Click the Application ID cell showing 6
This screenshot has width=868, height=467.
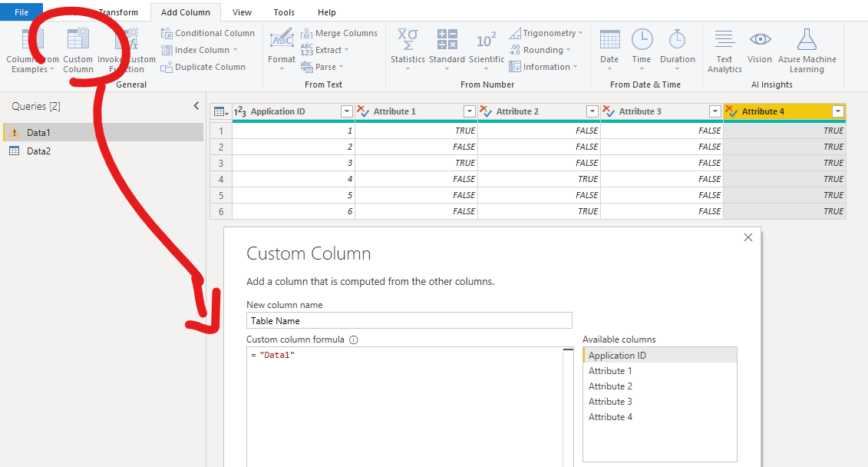pyautogui.click(x=293, y=211)
